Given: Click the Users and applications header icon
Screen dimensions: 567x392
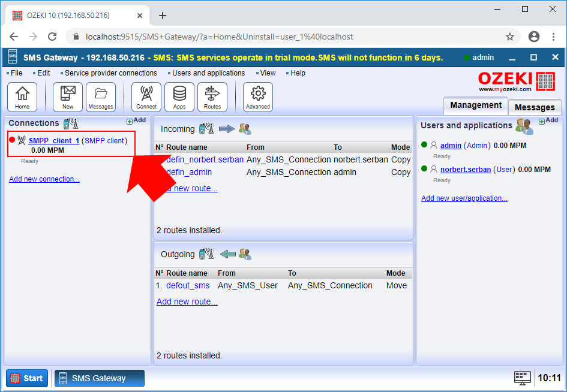Looking at the screenshot, I should click(524, 126).
